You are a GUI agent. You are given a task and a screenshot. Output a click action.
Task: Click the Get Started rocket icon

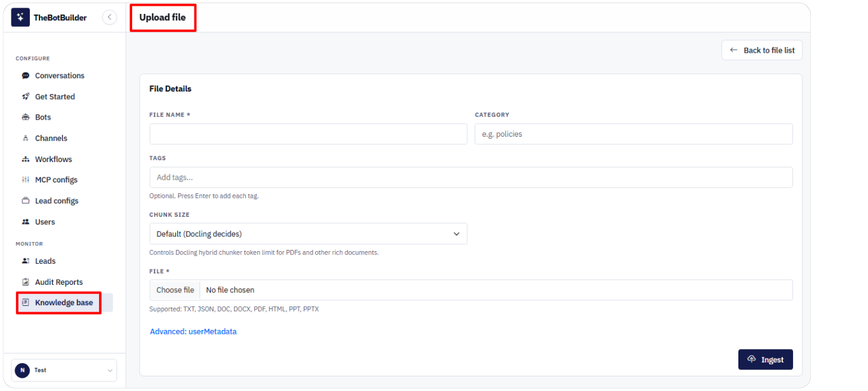pos(25,97)
